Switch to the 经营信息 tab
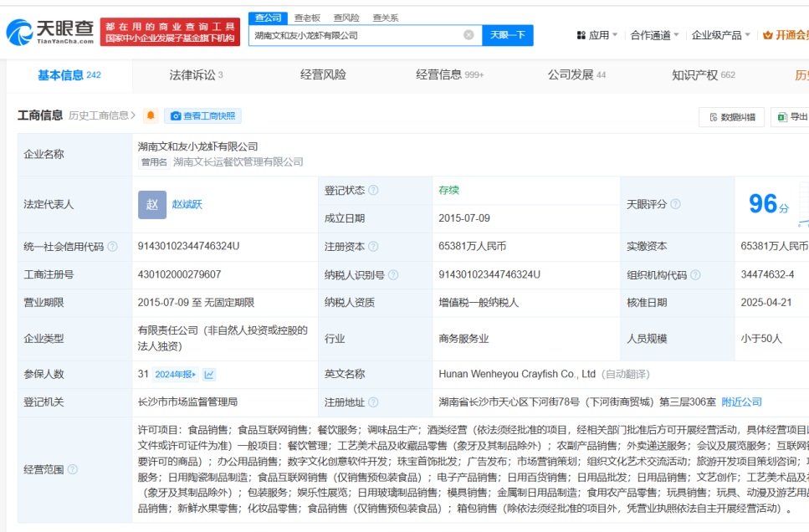Image resolution: width=809 pixels, height=532 pixels. [x=449, y=75]
